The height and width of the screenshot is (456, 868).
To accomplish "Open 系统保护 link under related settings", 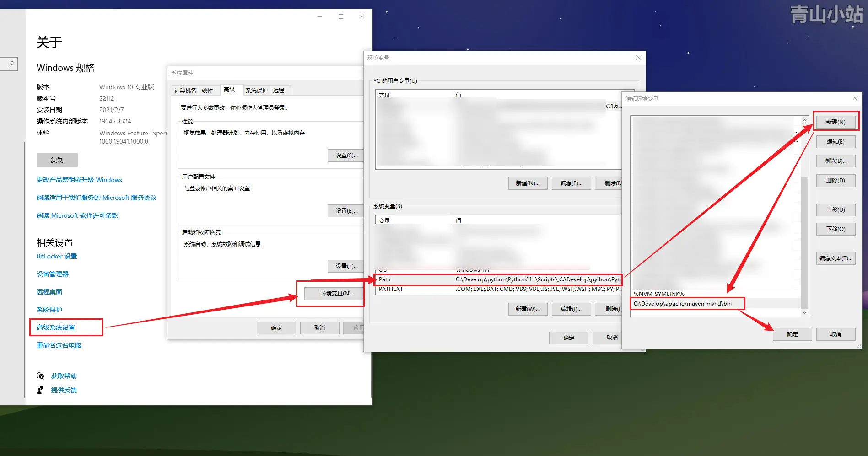I will pos(49,310).
